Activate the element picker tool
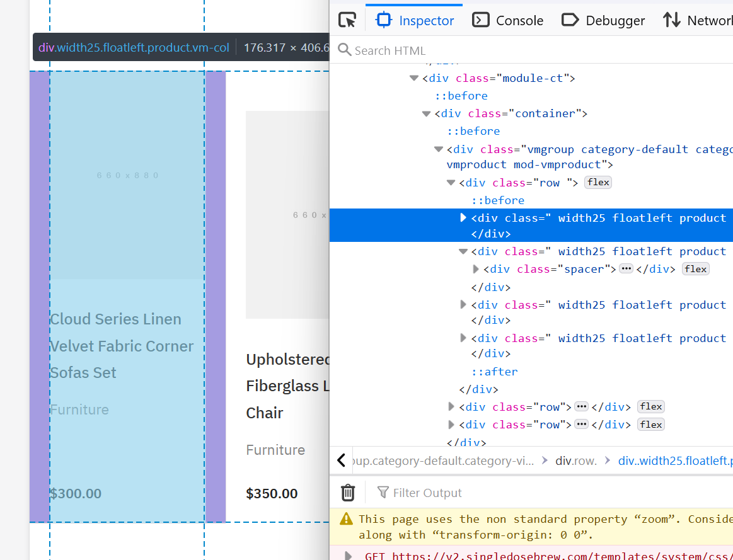Screen dimensions: 733x560 click(x=347, y=20)
